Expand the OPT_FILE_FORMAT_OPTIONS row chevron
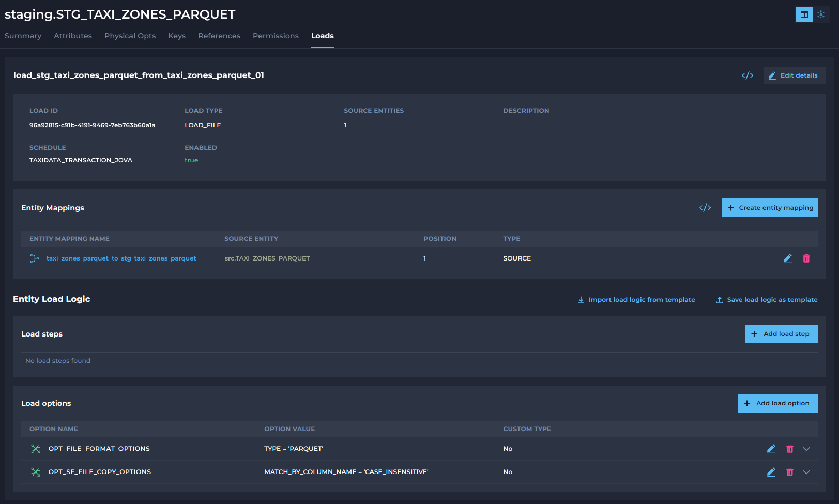This screenshot has height=504, width=839. 806,449
